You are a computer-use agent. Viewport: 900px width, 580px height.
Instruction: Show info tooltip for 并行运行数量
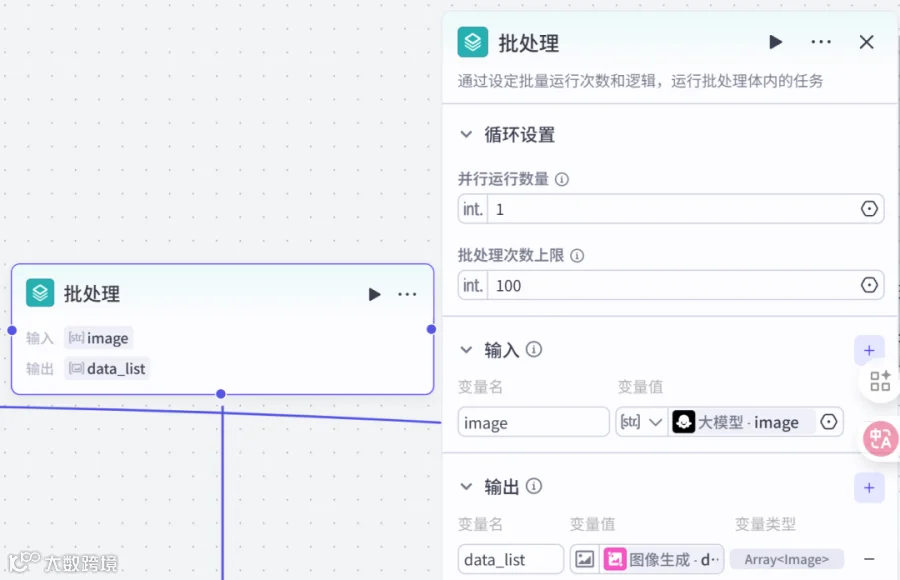coord(562,179)
